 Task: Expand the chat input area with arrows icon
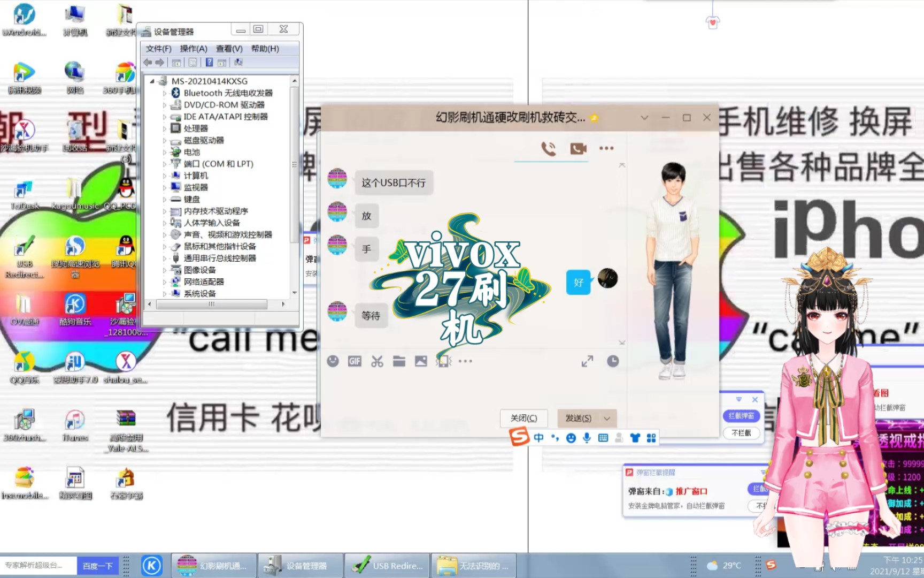tap(587, 361)
